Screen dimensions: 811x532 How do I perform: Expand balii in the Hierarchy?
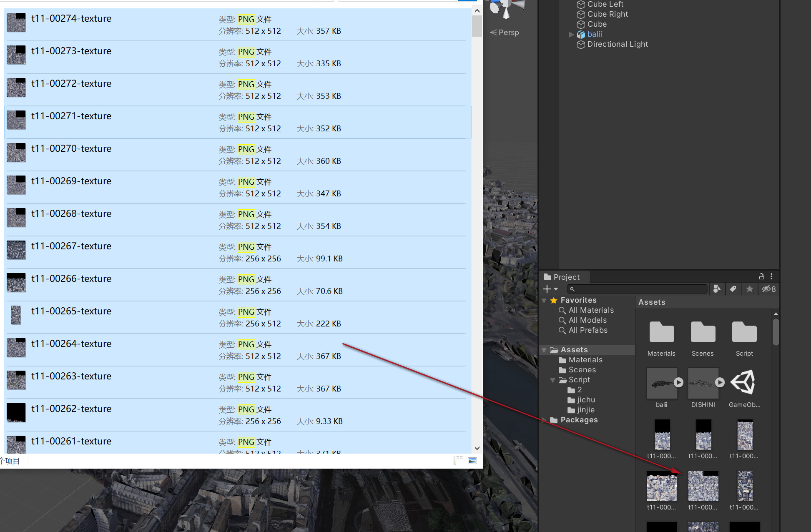[571, 34]
